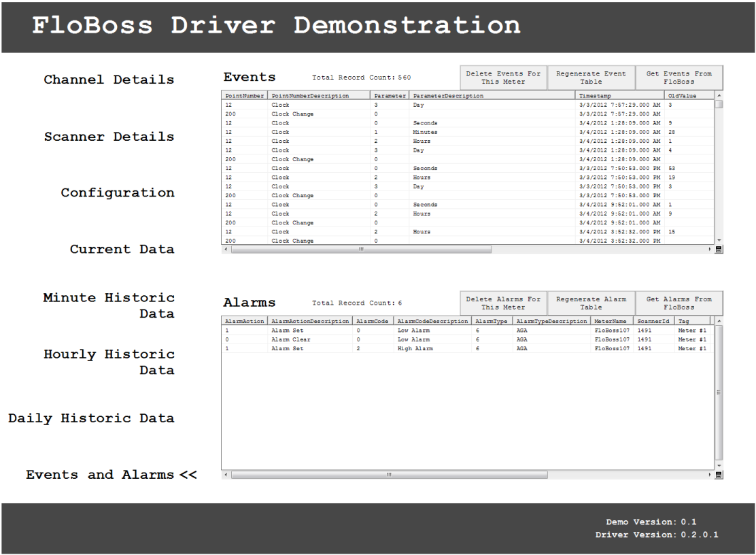Select Events row with OldValue 15

point(468,232)
